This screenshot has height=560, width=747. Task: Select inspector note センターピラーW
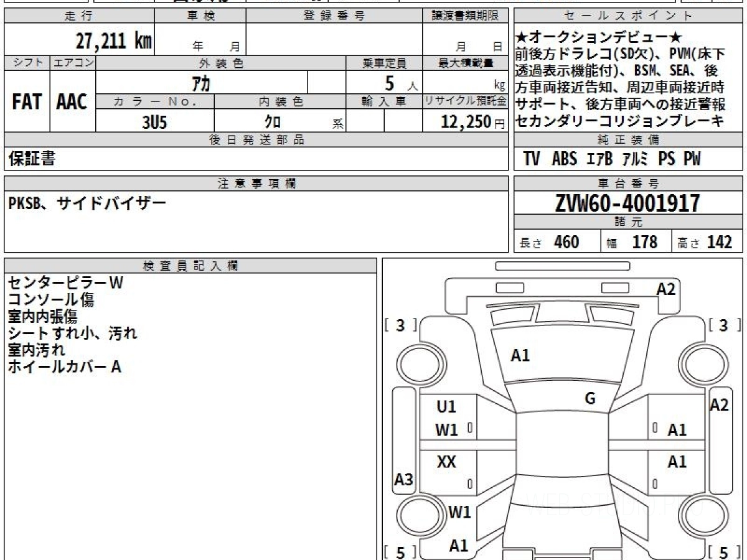(x=66, y=282)
